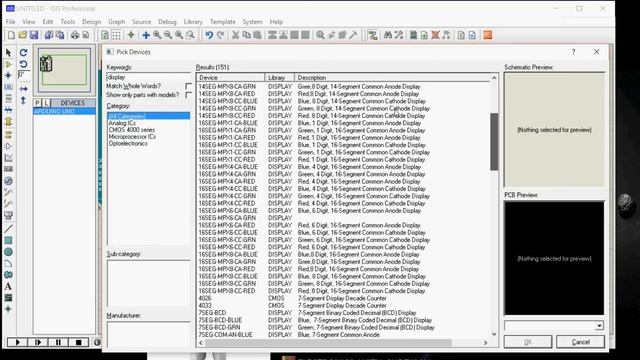Click the orange ARES netlist icon
Viewport: 640px width, 360px height.
coord(487,35)
